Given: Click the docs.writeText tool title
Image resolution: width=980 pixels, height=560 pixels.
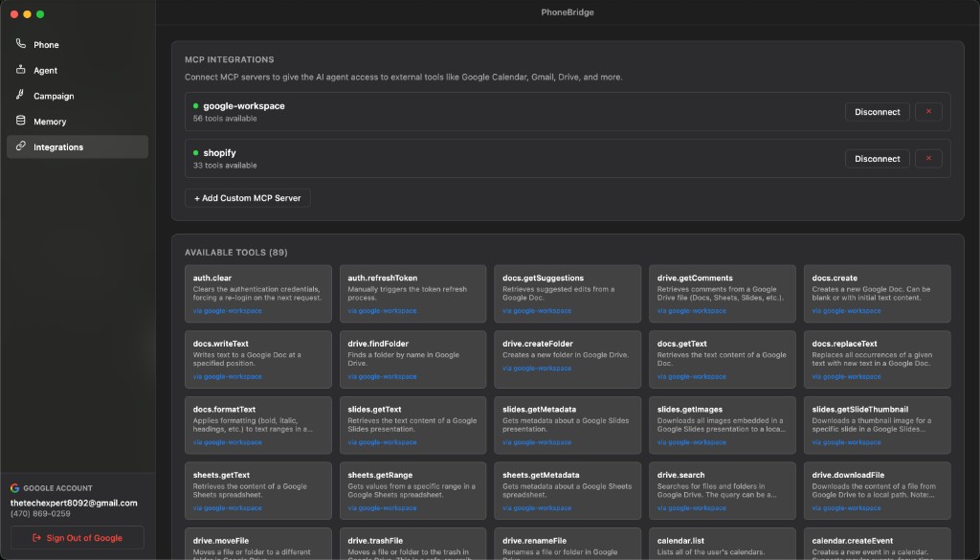Looking at the screenshot, I should tap(221, 344).
